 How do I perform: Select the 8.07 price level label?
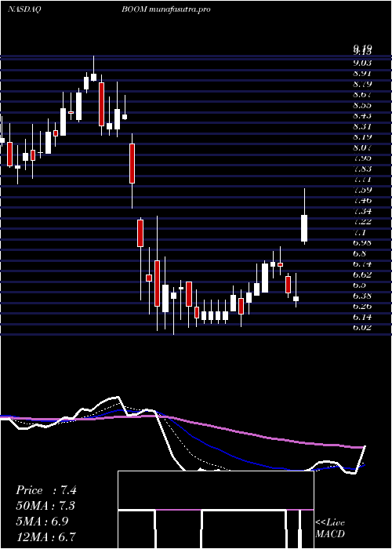point(362,147)
